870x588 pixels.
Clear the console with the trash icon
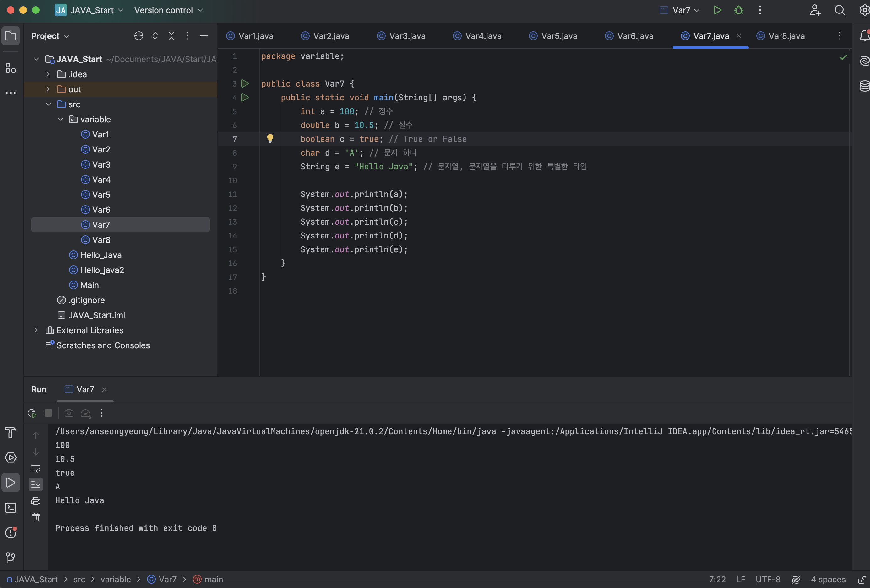36,517
